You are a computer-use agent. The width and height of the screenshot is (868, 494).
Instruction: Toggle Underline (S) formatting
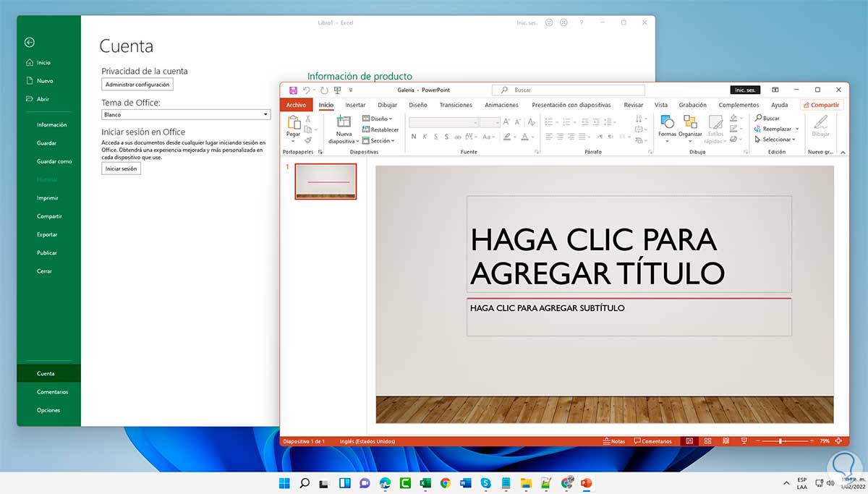click(436, 137)
